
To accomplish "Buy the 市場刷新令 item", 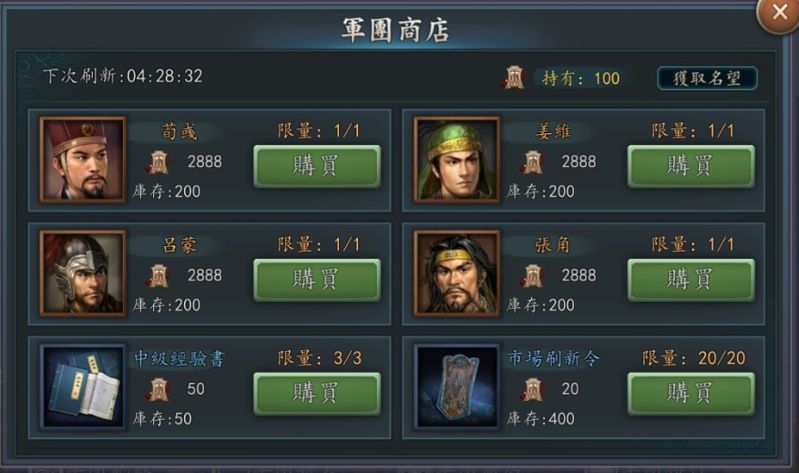I will click(691, 393).
